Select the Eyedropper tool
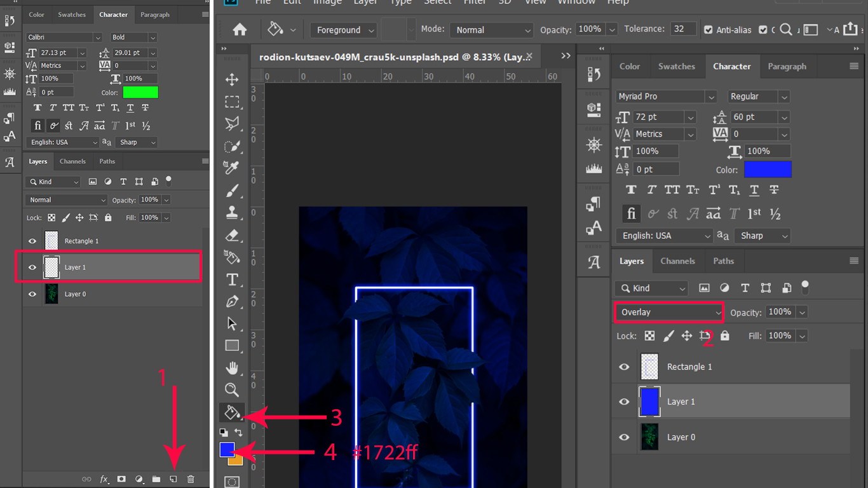 pos(232,168)
